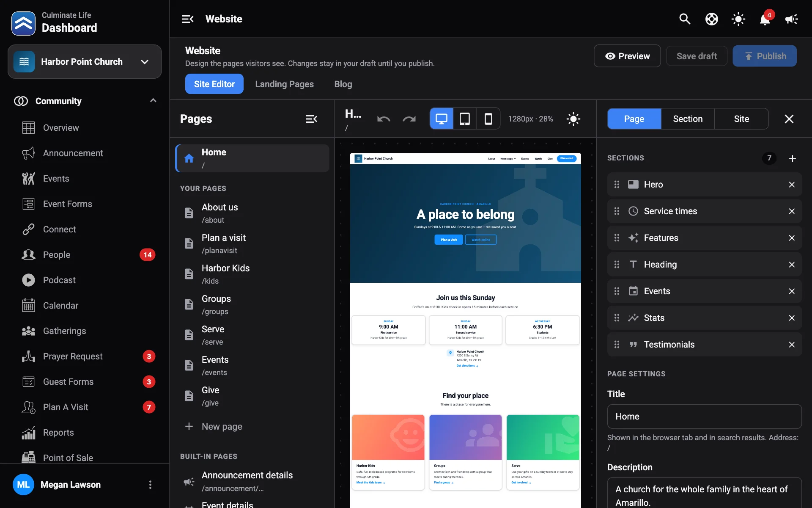812x508 pixels.
Task: Select the Home page in Pages list
Action: (252, 158)
